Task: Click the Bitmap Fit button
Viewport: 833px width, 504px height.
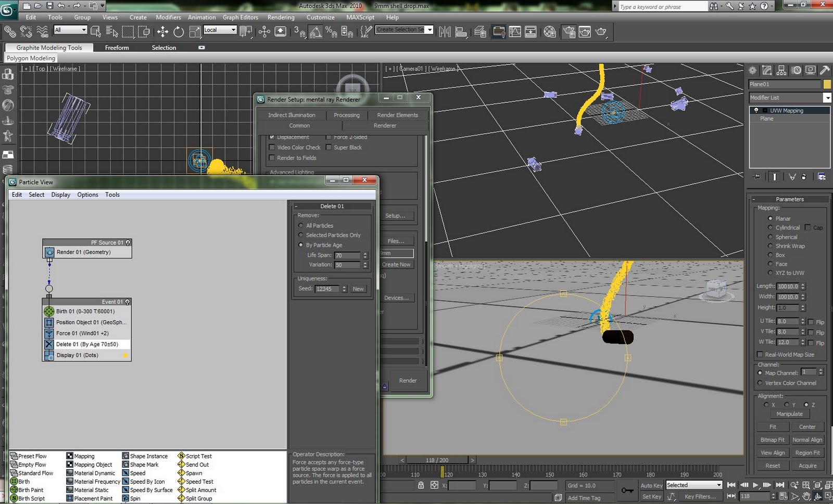Action: tap(772, 440)
